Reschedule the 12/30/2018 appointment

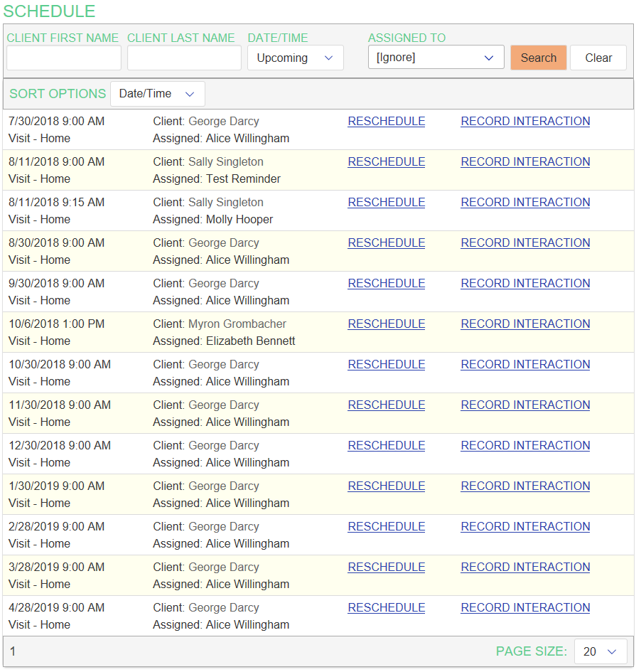tap(386, 446)
